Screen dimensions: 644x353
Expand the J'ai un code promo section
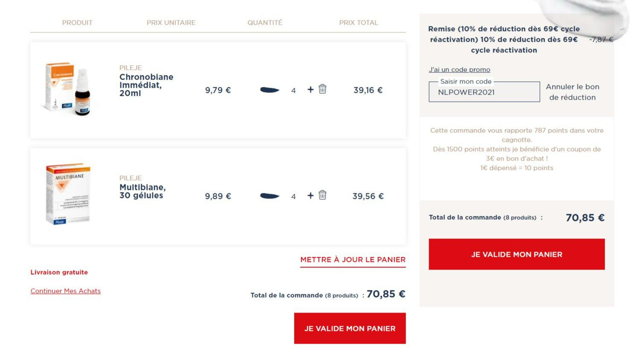coord(459,69)
